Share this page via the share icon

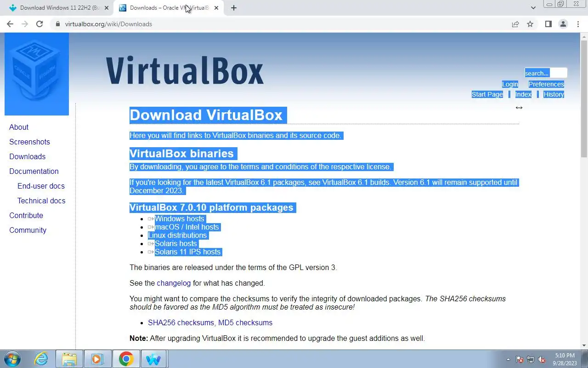coord(515,24)
